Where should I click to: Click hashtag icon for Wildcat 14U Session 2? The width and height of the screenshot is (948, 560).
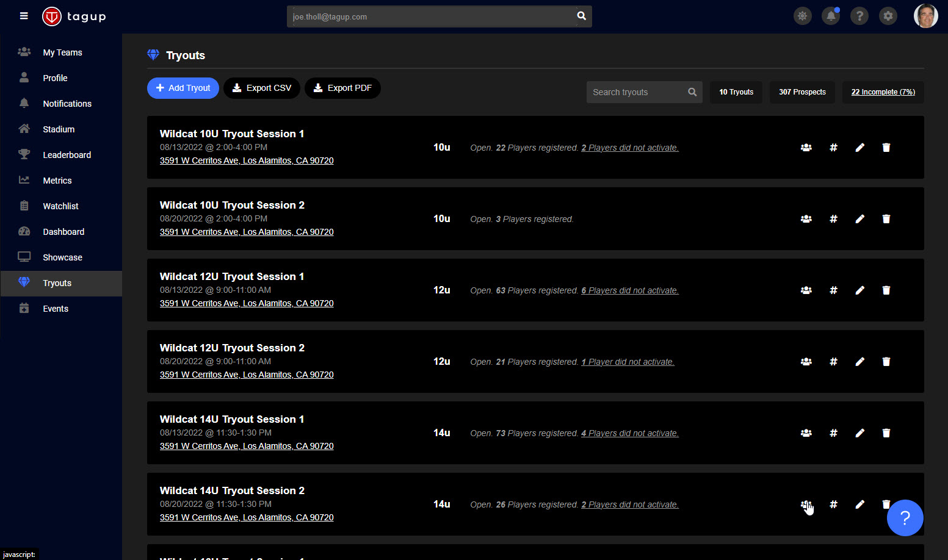coord(833,504)
